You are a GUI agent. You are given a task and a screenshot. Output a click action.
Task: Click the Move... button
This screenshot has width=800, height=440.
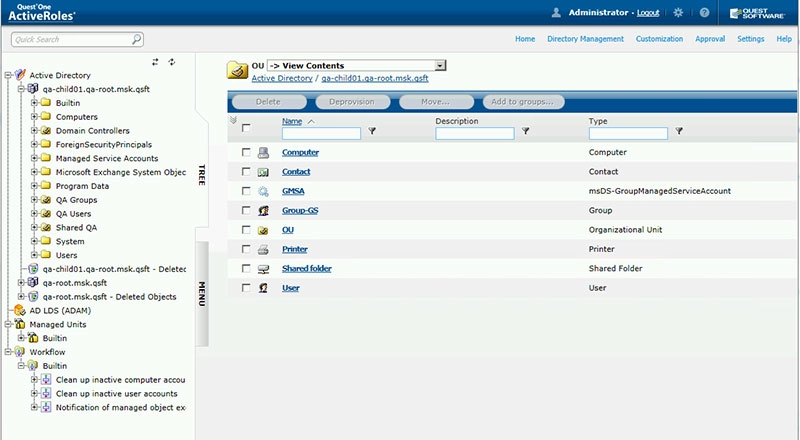(x=436, y=102)
